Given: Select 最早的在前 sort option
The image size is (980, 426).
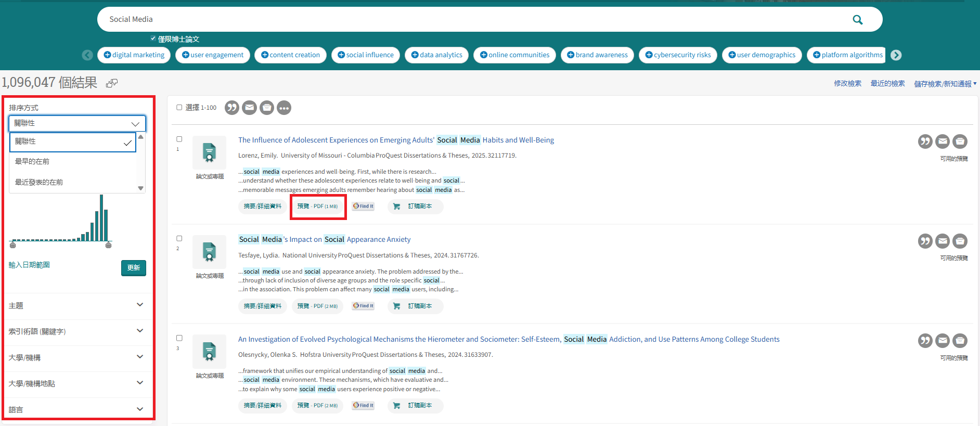Looking at the screenshot, I should [x=73, y=162].
